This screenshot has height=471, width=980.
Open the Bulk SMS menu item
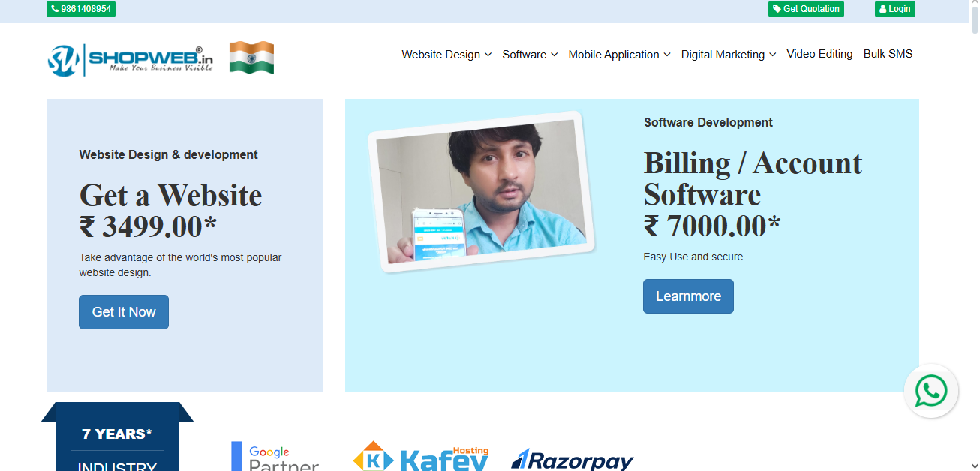pos(888,54)
